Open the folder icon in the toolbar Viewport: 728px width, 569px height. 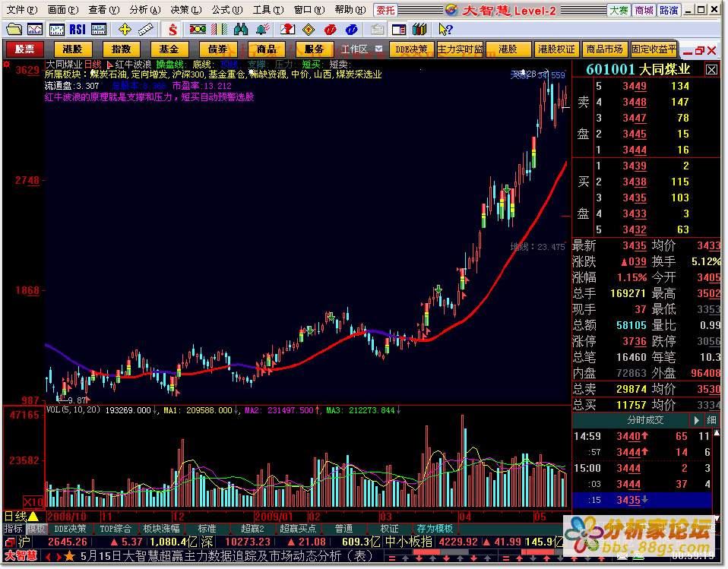[x=14, y=30]
